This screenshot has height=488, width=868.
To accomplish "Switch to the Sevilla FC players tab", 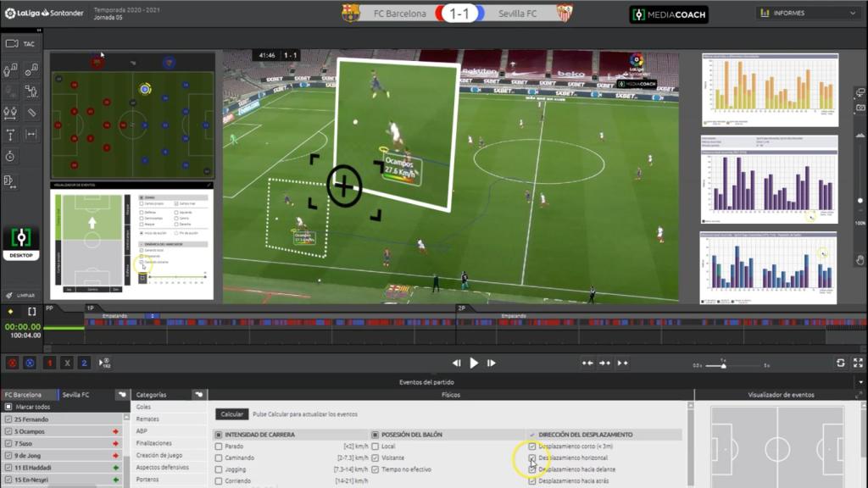I will pos(75,394).
